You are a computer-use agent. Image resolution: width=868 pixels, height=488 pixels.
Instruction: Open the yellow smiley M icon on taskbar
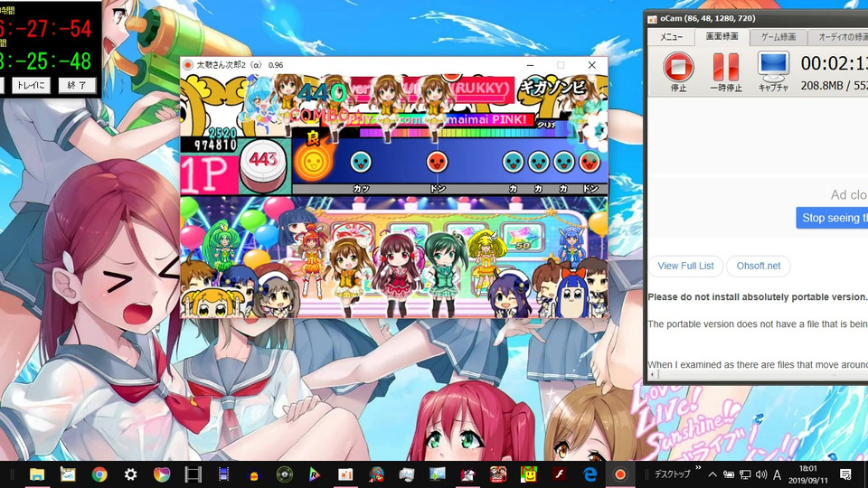[x=529, y=474]
